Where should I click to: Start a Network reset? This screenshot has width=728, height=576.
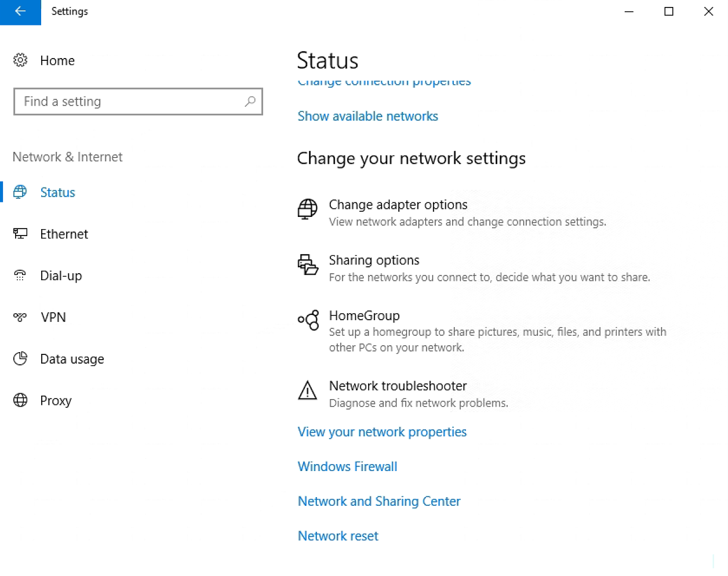[338, 535]
